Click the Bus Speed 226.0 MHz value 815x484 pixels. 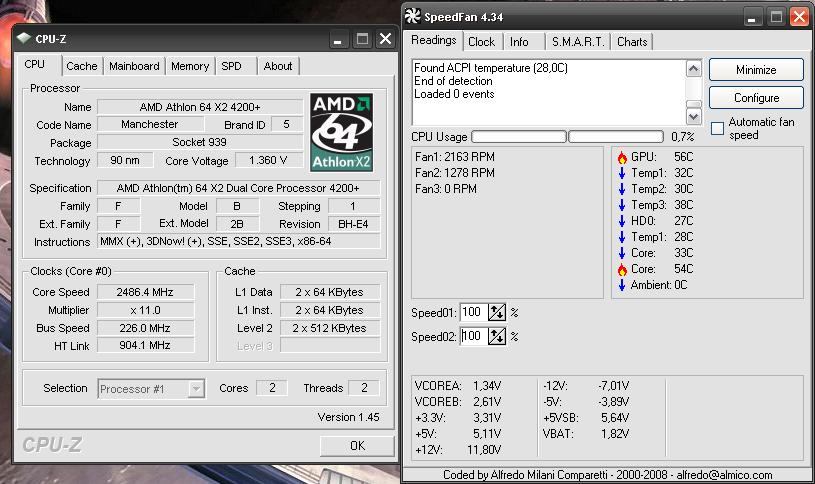145,328
